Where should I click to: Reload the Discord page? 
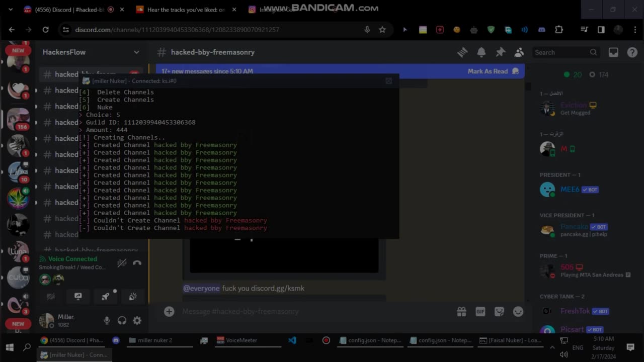click(45, 30)
